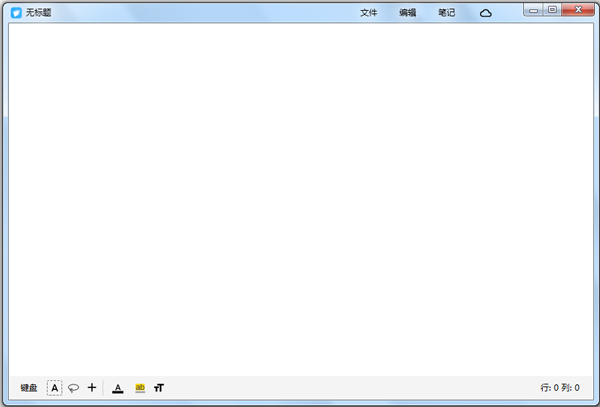The image size is (600, 407).
Task: Click the cloud sync icon
Action: [x=486, y=13]
